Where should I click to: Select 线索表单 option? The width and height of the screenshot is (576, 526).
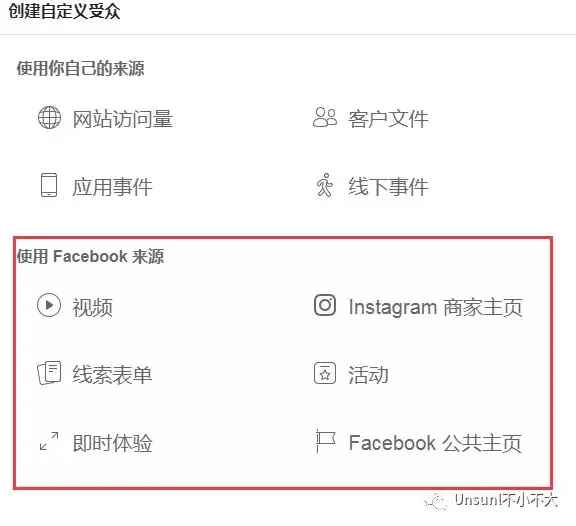point(112,375)
